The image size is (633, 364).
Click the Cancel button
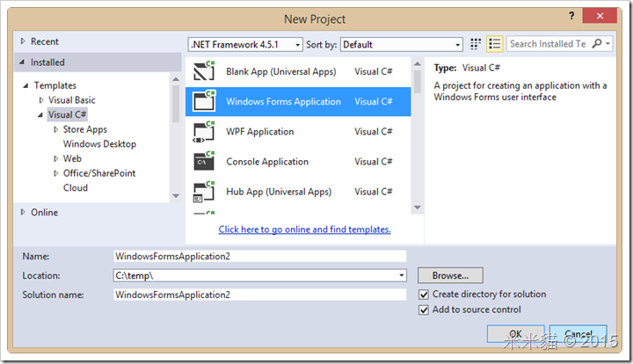[x=578, y=334]
